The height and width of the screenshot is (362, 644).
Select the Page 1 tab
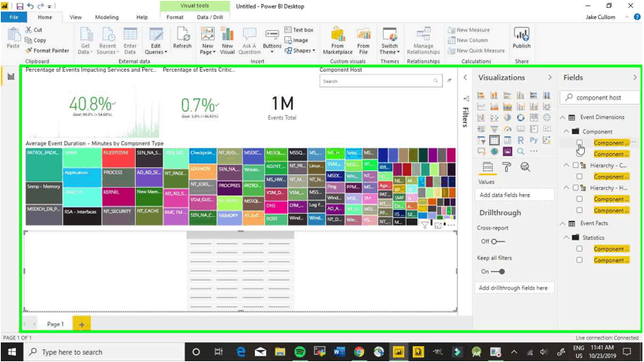[55, 324]
